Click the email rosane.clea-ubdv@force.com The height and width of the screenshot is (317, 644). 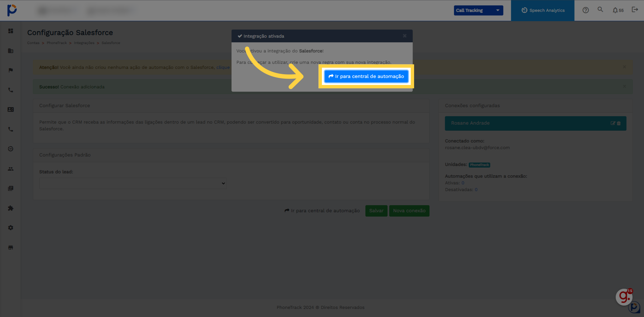point(477,148)
